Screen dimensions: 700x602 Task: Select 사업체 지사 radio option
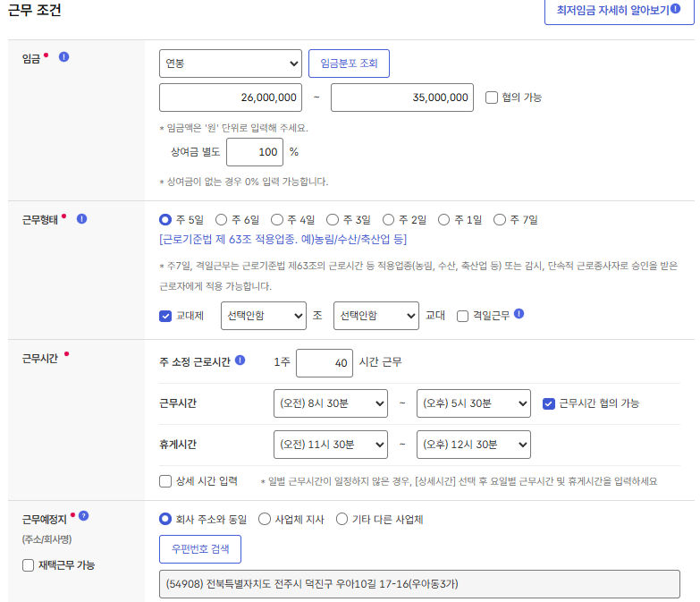(x=265, y=519)
